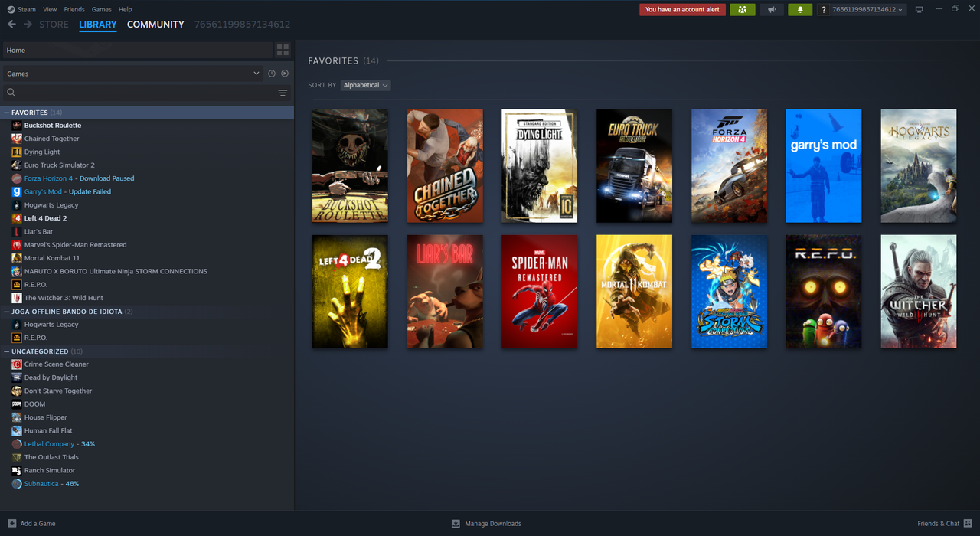Click the Buckshot Roulette list icon
The height and width of the screenshot is (536, 980).
(17, 126)
